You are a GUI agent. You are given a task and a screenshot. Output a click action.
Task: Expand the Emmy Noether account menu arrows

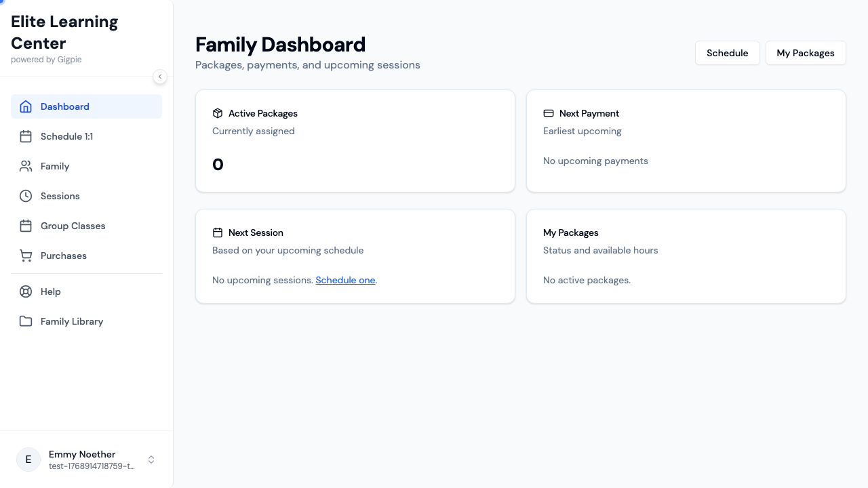[151, 460]
